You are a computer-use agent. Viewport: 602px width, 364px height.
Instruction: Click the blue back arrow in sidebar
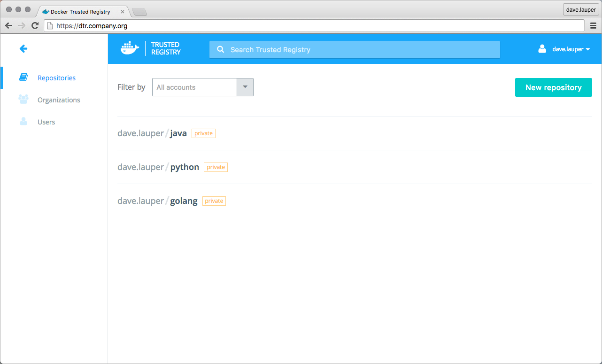coord(23,48)
